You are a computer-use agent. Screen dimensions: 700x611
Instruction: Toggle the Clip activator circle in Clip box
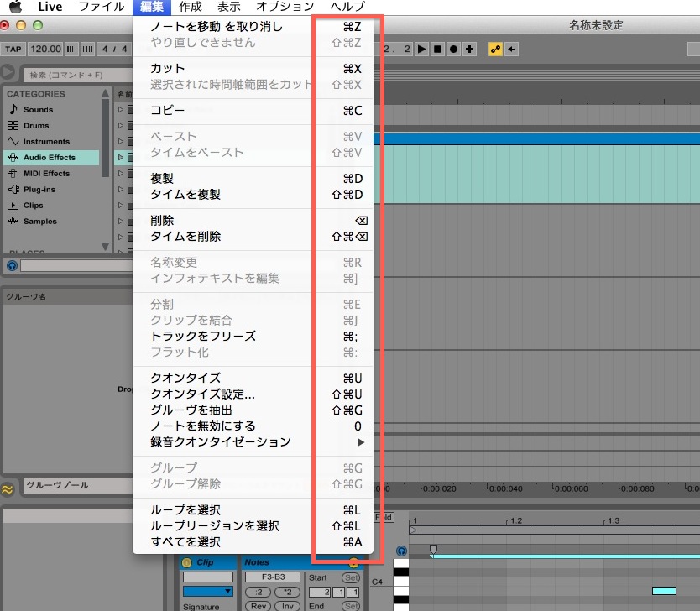point(187,563)
